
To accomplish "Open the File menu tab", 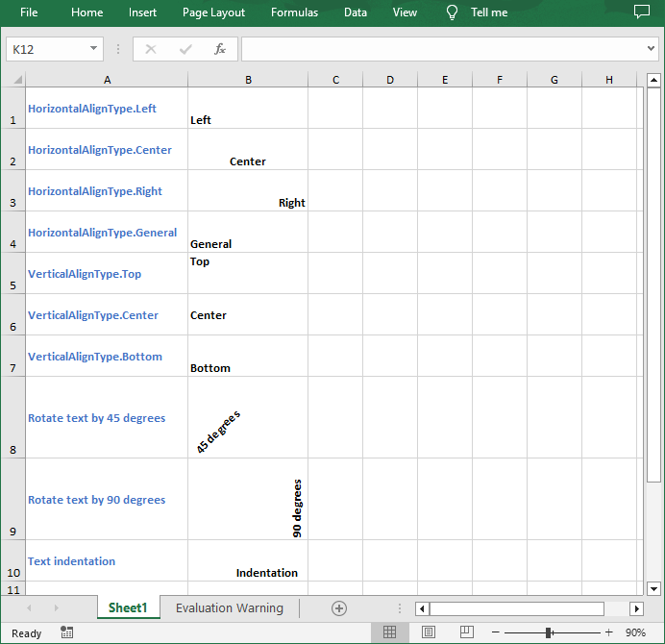I will pos(29,12).
